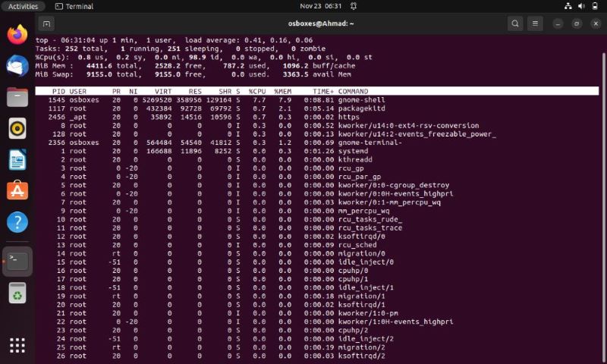Select the rcu_sched process name
Image resolution: width=607 pixels, height=364 pixels.
click(357, 245)
